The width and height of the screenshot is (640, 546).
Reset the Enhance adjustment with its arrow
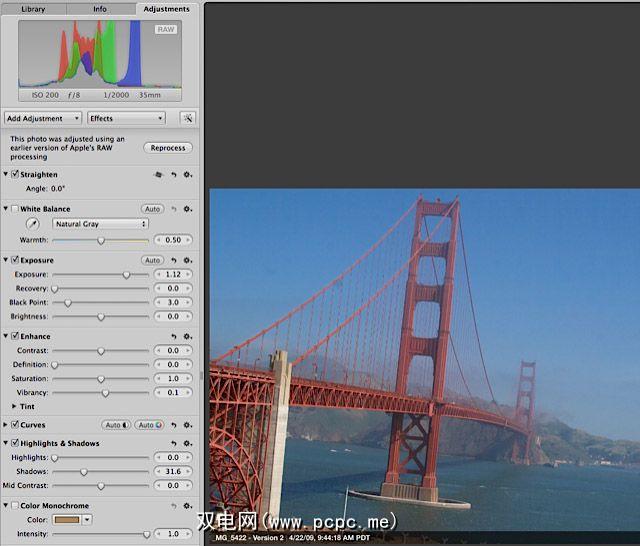coord(173,337)
